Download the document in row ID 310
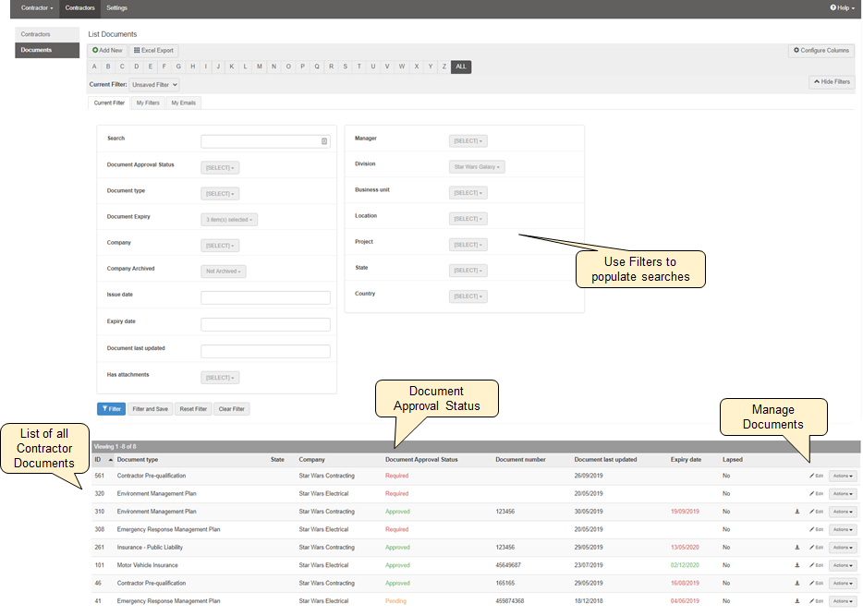This screenshot has width=863, height=616. click(797, 512)
